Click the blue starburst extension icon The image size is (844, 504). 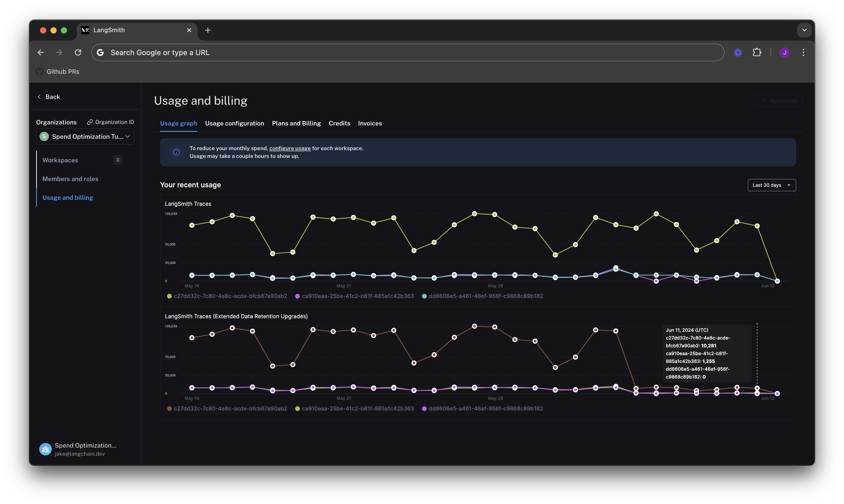pos(738,52)
